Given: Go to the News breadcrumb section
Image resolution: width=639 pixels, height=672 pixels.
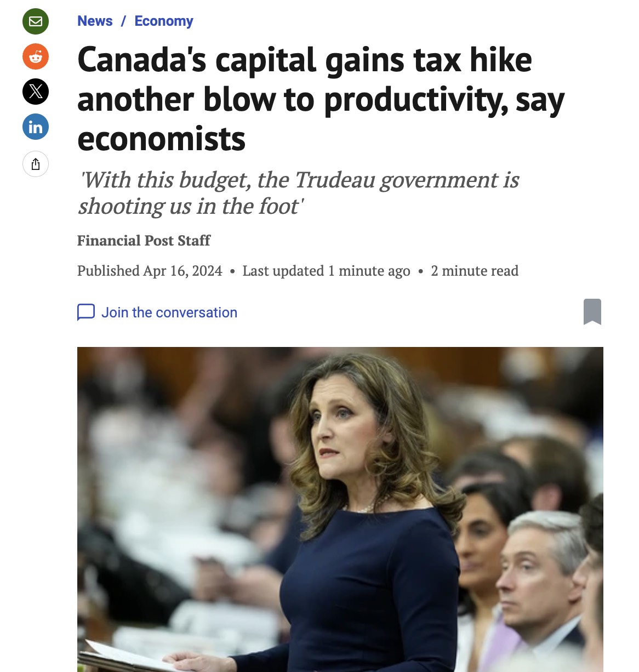Looking at the screenshot, I should click(95, 21).
